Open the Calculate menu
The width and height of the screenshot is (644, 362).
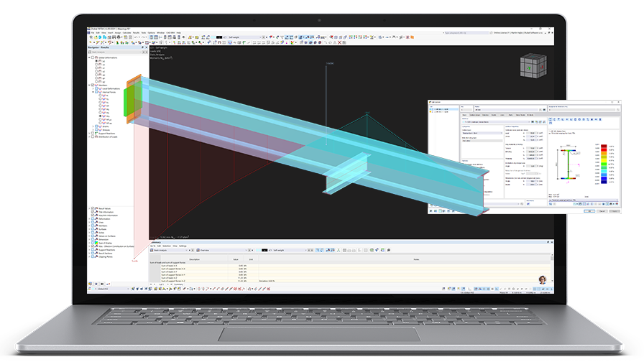pyautogui.click(x=127, y=33)
